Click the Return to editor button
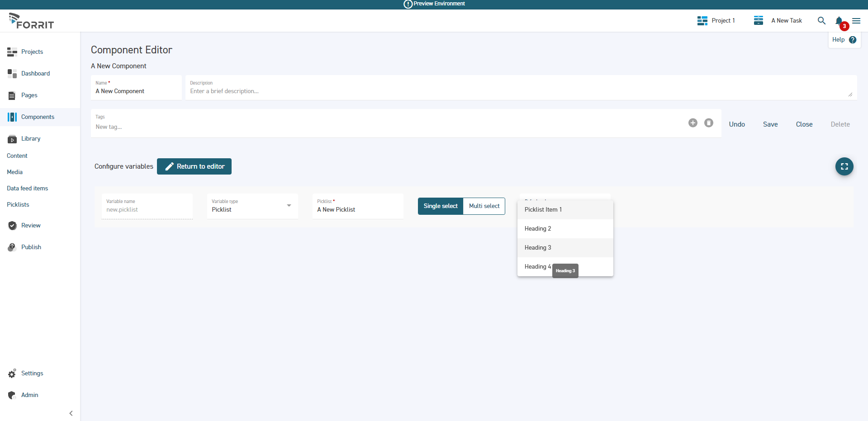The width and height of the screenshot is (868, 421). click(194, 166)
